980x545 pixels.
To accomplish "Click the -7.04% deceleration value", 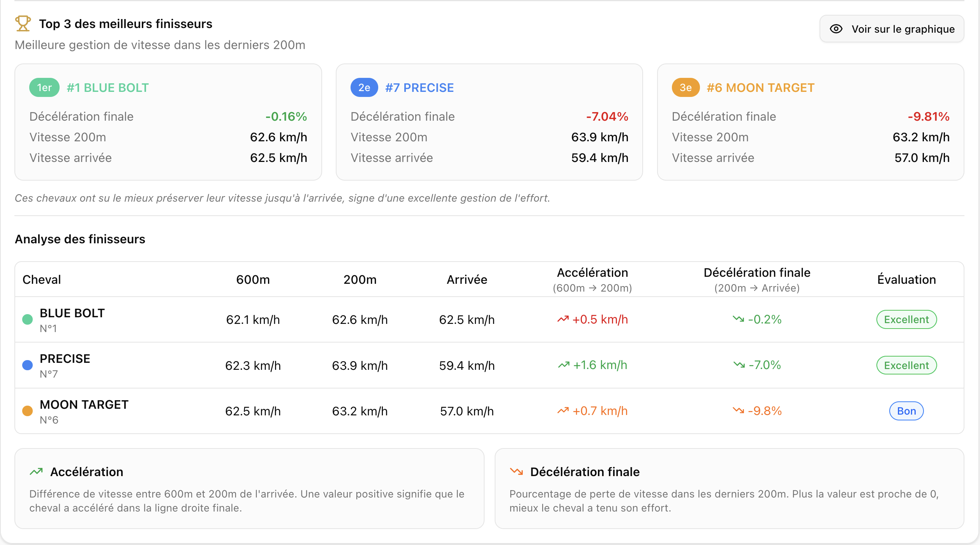I will (607, 116).
